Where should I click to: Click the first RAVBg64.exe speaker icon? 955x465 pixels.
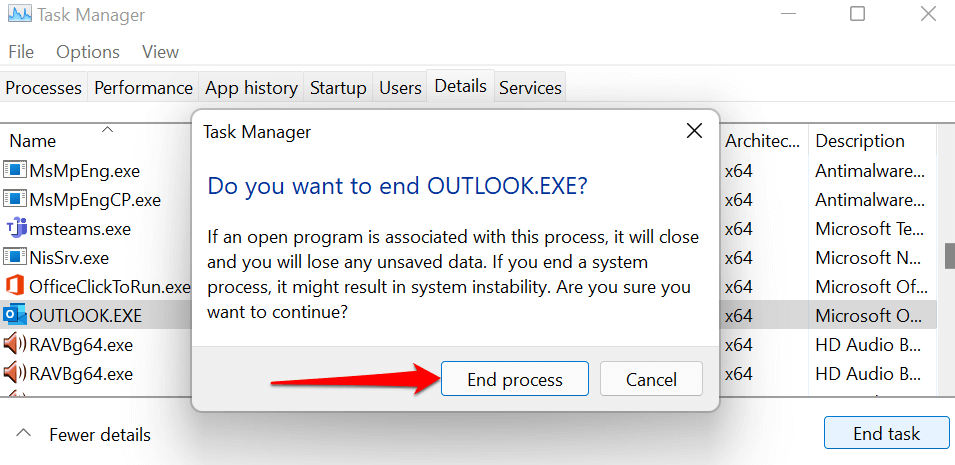click(15, 345)
